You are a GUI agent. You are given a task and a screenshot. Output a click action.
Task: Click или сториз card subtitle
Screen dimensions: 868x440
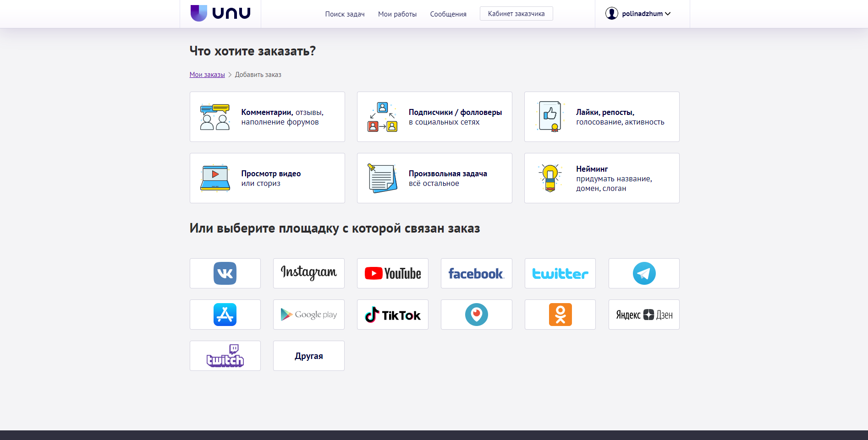tap(261, 184)
